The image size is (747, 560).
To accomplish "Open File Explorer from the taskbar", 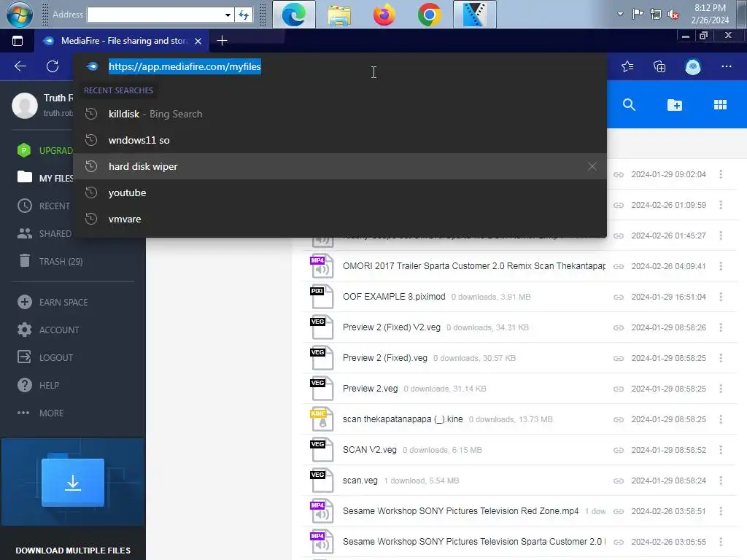I will coord(339,15).
